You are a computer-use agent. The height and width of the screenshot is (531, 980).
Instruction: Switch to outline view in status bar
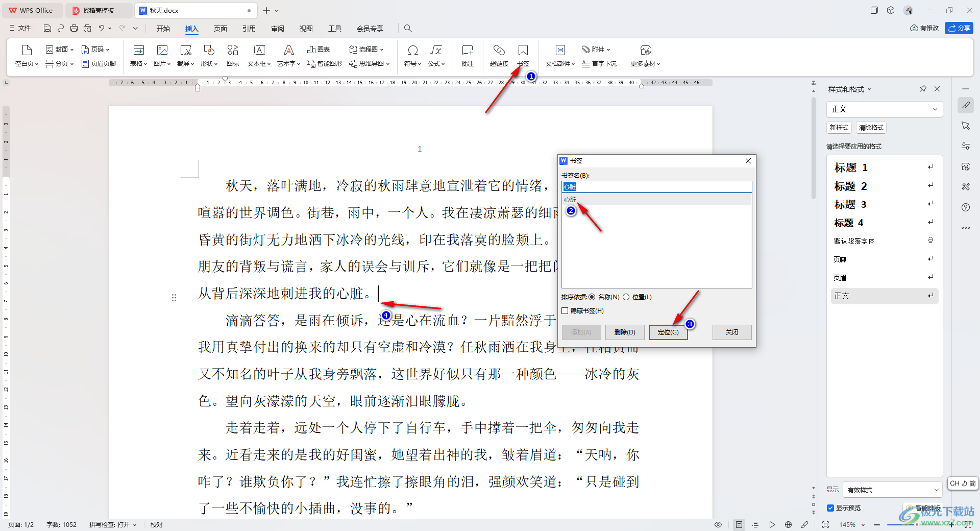pyautogui.click(x=755, y=525)
